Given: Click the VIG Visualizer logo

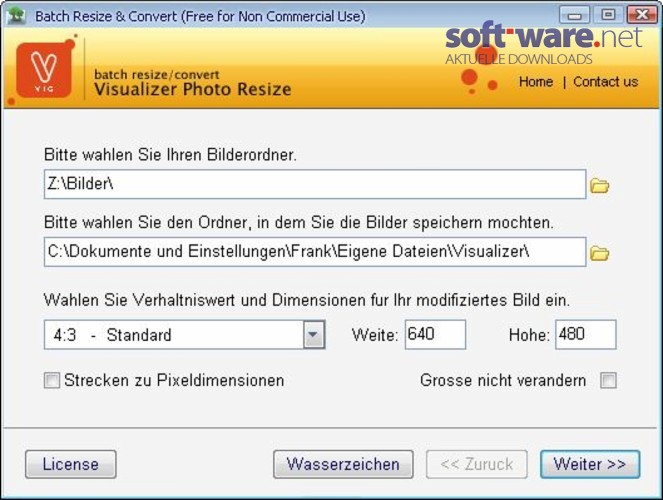Looking at the screenshot, I should point(44,70).
